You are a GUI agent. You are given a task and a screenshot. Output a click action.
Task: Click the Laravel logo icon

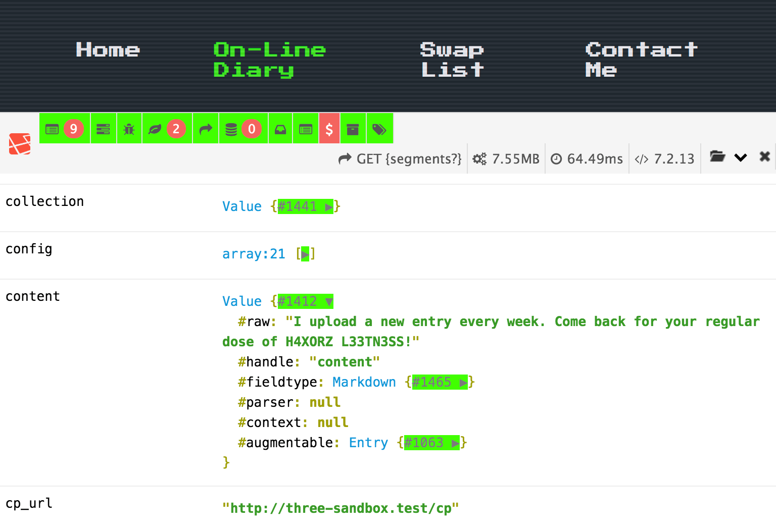click(20, 144)
